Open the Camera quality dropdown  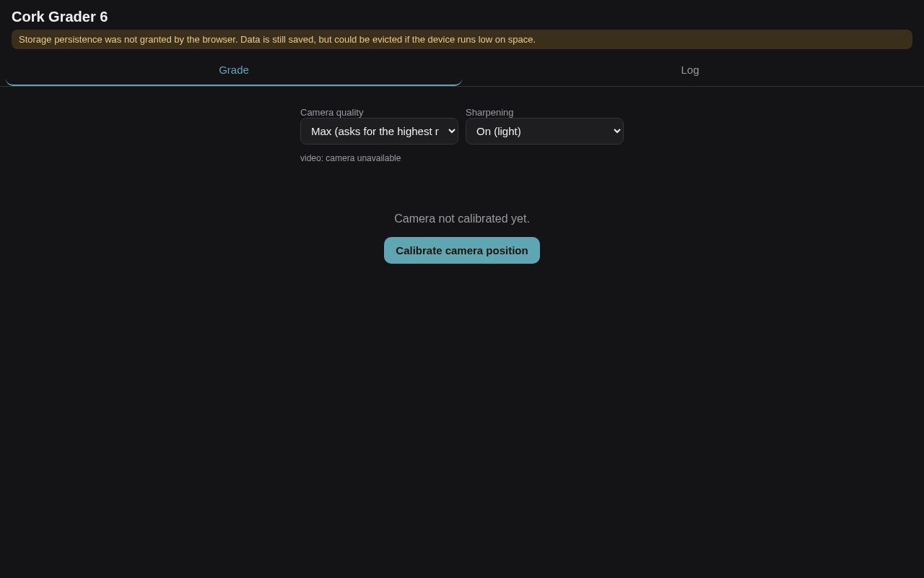[379, 131]
